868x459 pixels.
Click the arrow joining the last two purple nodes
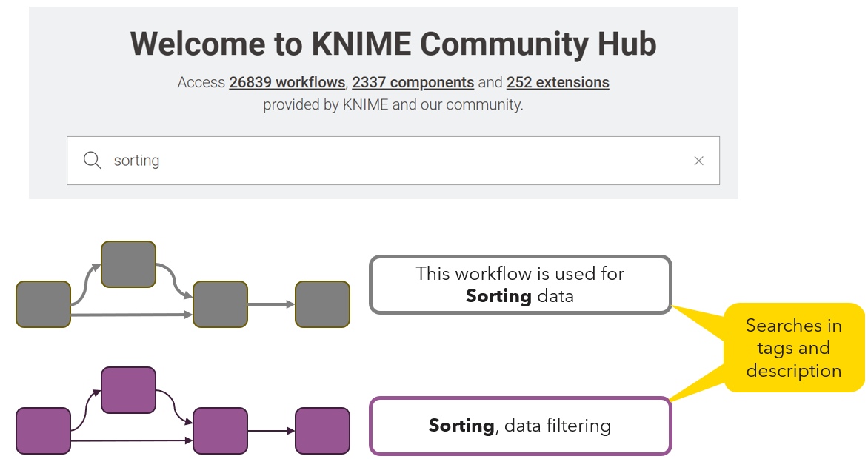[x=271, y=431]
